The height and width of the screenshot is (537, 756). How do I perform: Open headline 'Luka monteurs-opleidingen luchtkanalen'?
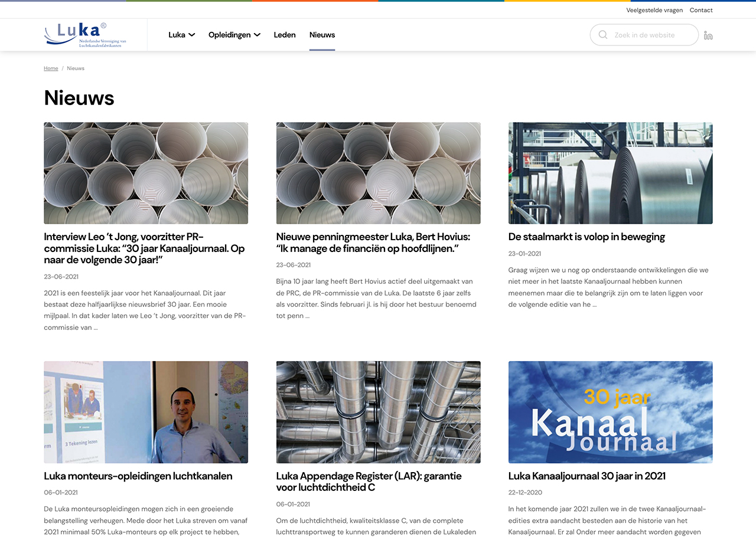click(x=138, y=476)
